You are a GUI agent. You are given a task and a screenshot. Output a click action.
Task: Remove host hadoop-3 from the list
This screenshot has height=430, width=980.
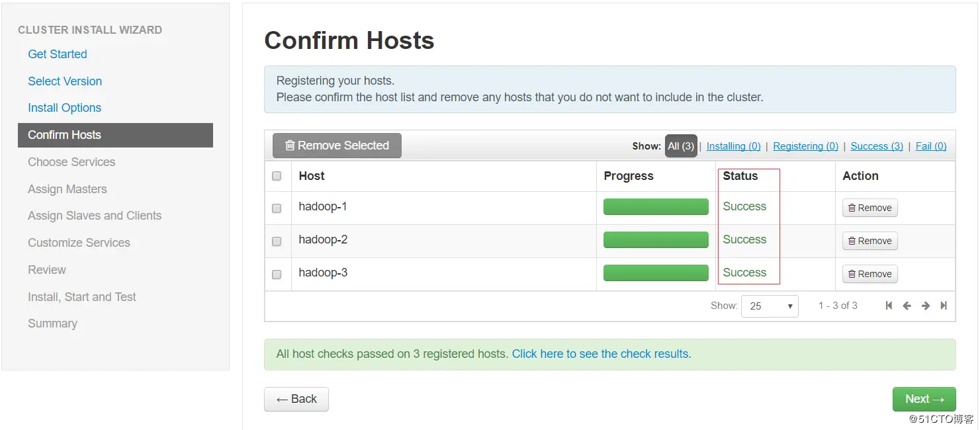click(x=869, y=274)
